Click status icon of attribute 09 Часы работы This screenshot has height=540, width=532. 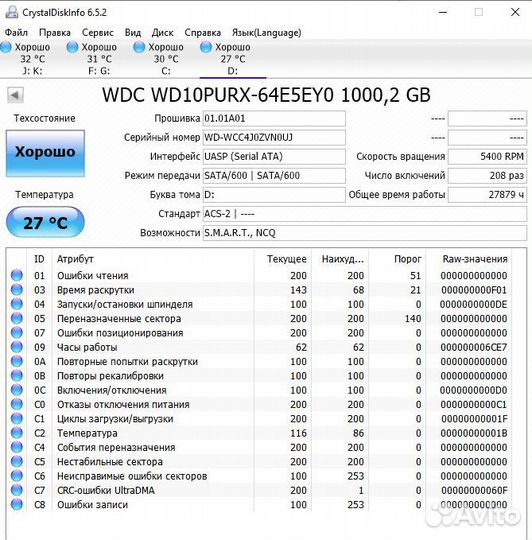pos(17,347)
